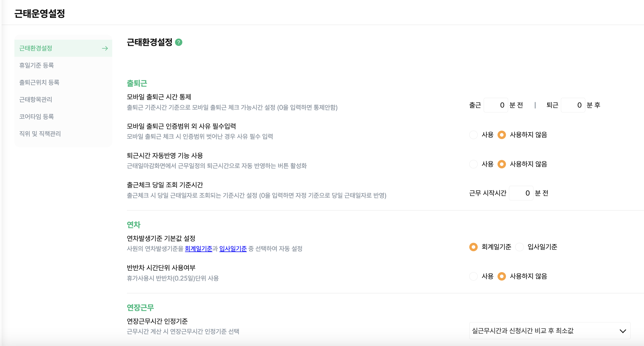Open 휴일기준 등록 menu item
644x346 pixels.
point(36,65)
